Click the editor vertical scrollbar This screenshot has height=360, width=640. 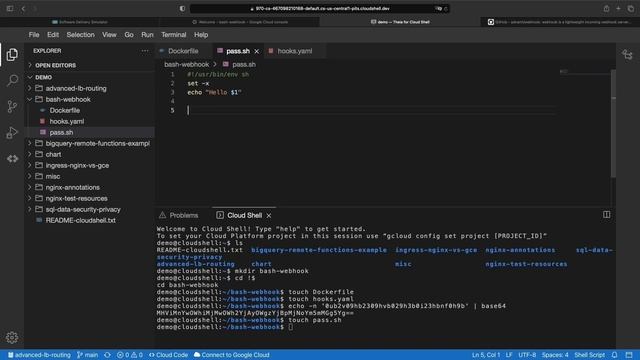[613, 123]
